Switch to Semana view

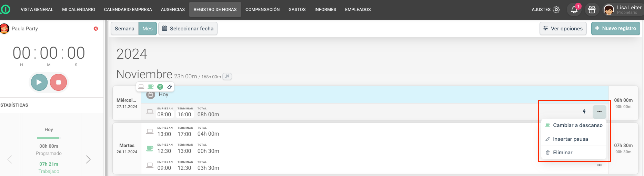[124, 29]
